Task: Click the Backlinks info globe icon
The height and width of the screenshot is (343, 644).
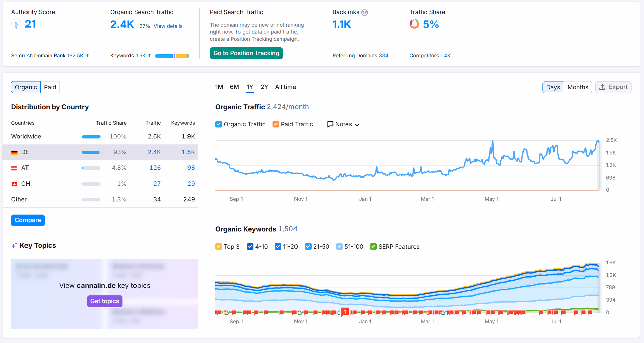Action: coord(364,13)
